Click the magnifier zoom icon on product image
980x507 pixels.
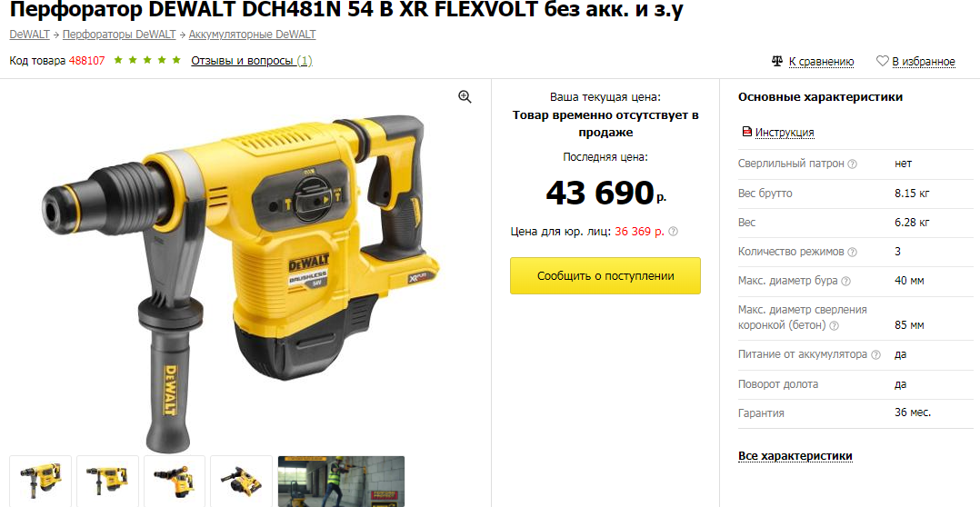point(465,97)
